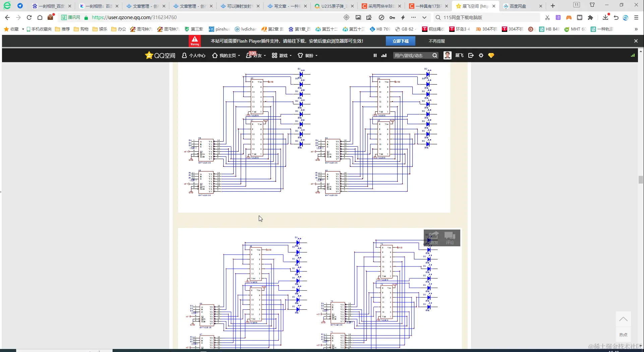Click the back-to-top arrow button

tap(623, 319)
